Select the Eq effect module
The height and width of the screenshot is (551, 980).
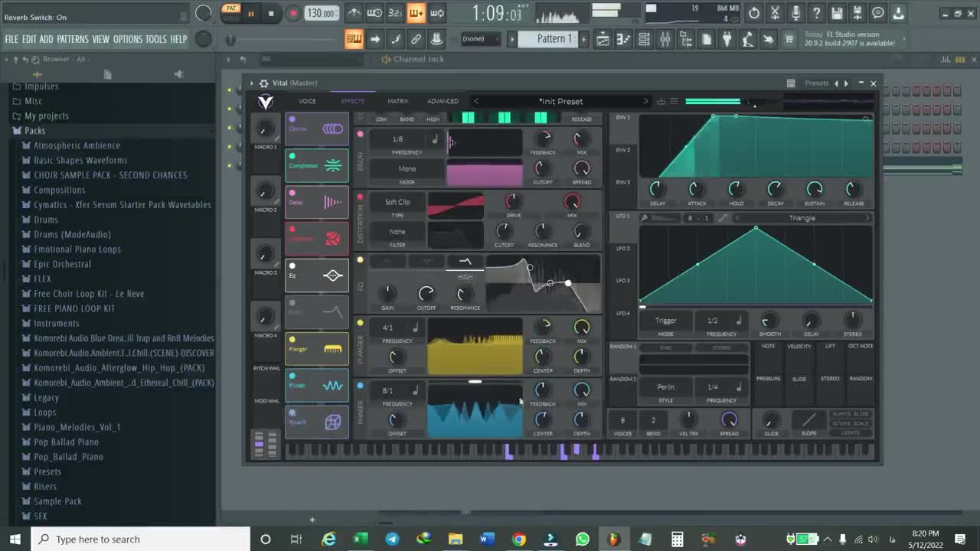point(317,275)
